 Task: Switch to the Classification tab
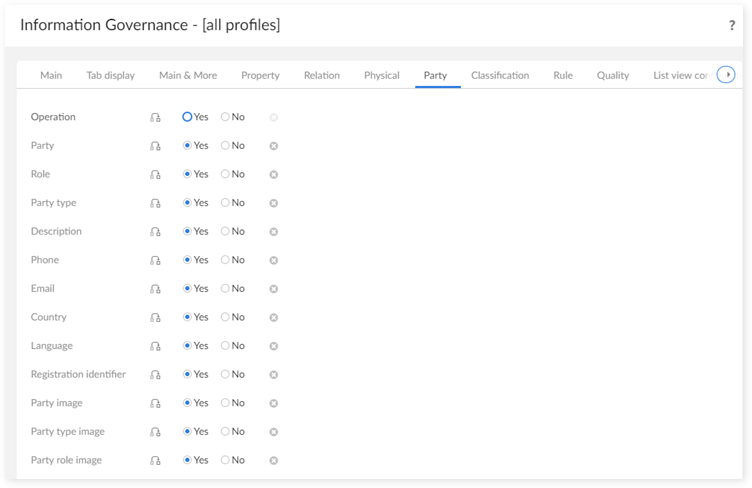[500, 75]
